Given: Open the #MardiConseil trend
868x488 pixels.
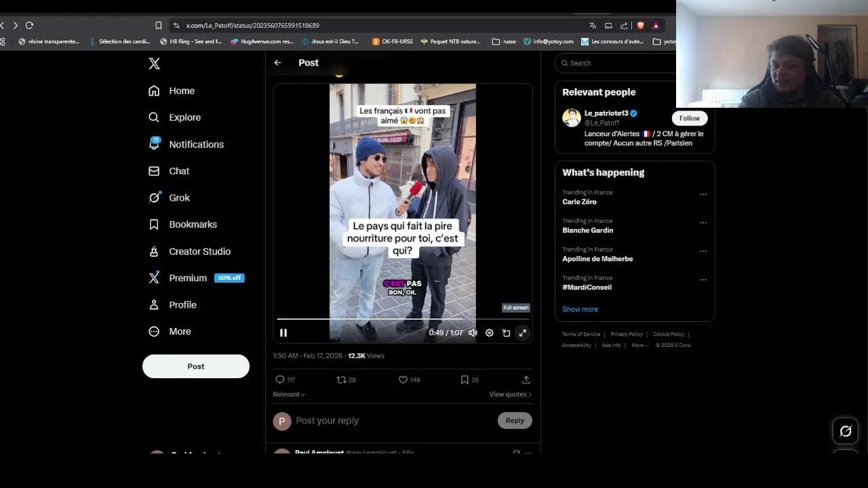Looking at the screenshot, I should 587,287.
